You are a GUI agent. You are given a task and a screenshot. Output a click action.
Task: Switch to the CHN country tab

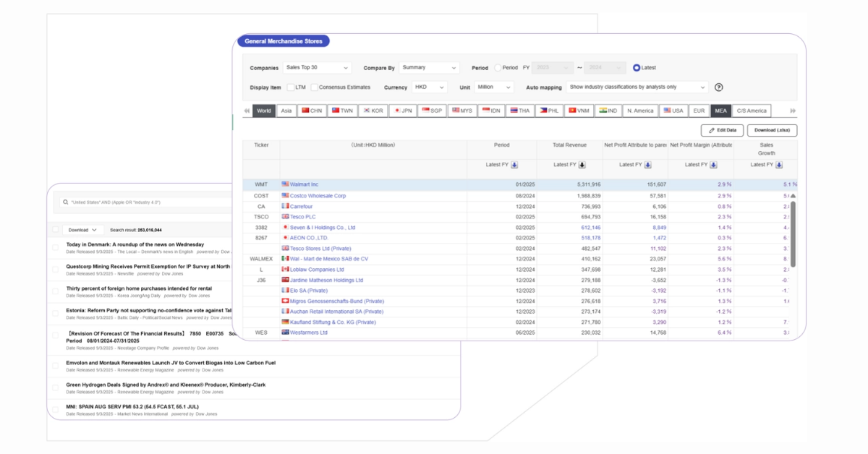point(312,111)
